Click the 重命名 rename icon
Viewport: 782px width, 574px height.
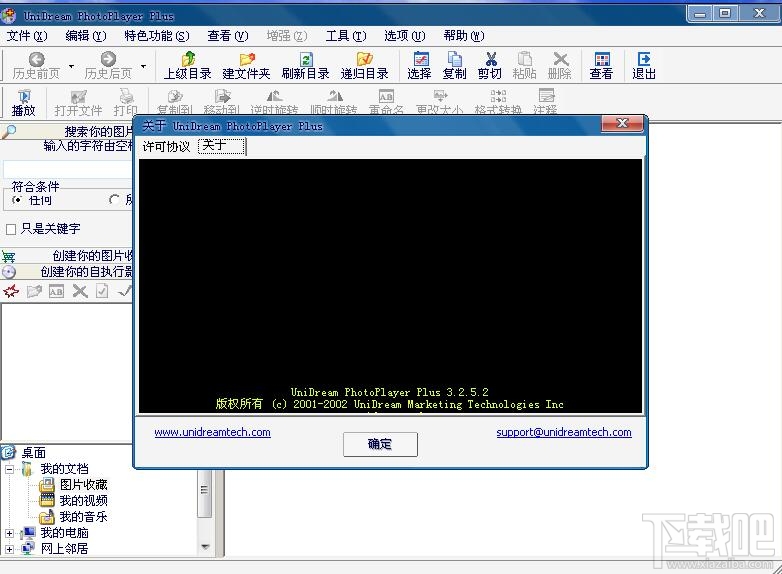[386, 96]
